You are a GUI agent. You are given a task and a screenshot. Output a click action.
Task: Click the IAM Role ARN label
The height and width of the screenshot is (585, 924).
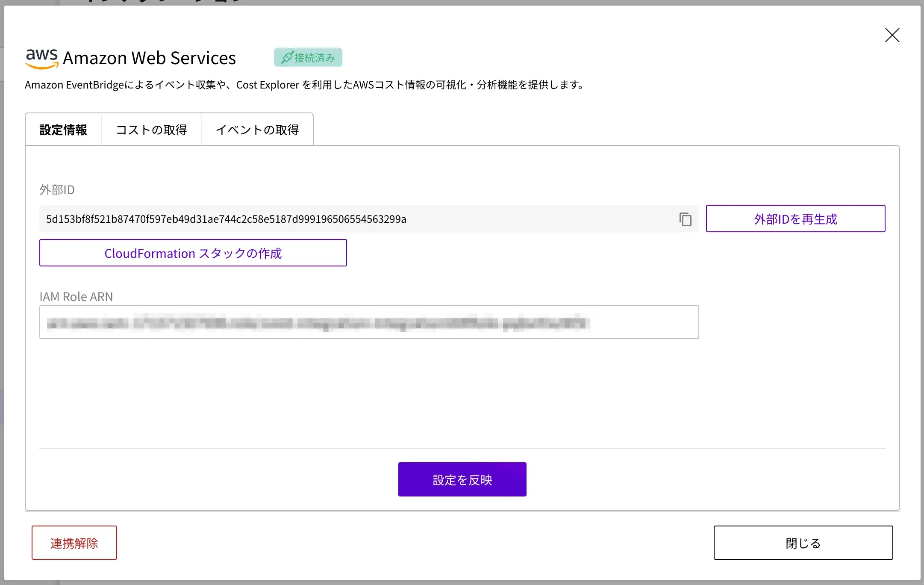click(x=76, y=296)
